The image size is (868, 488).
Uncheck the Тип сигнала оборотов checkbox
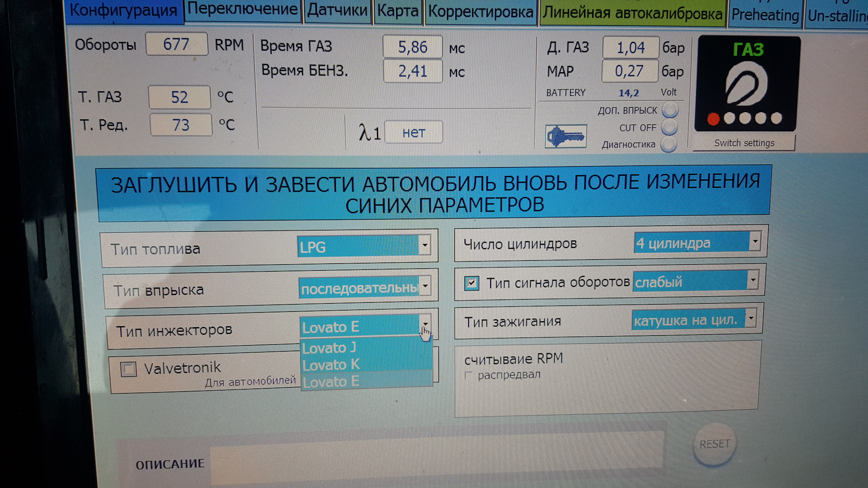(x=472, y=283)
